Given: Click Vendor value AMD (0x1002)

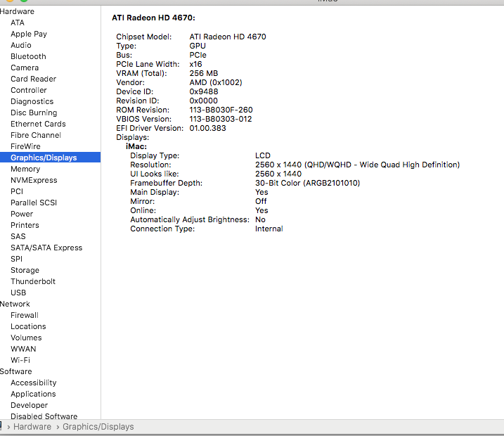Looking at the screenshot, I should pos(216,82).
